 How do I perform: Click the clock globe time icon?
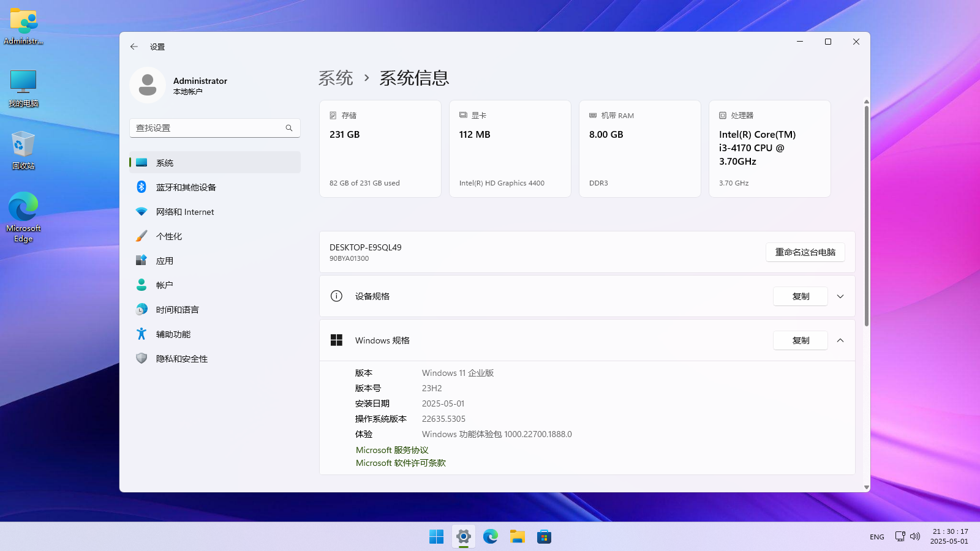[x=141, y=309]
